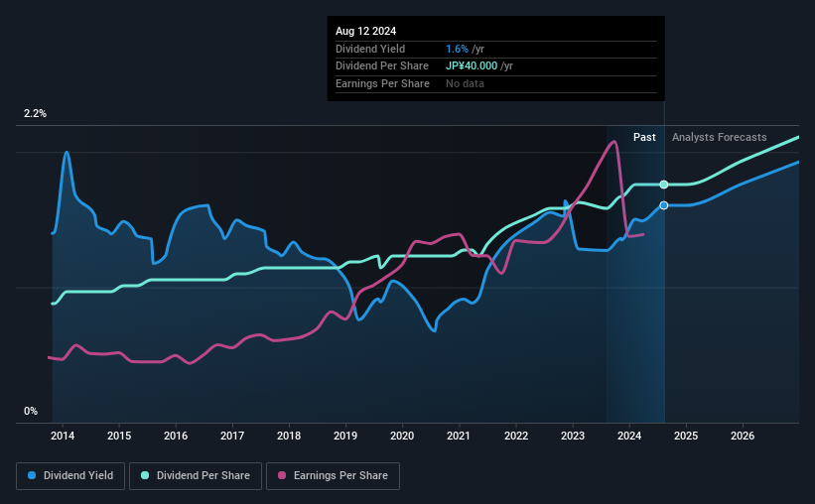The width and height of the screenshot is (815, 504).
Task: Click the 2019 x-axis label
Action: (x=345, y=436)
